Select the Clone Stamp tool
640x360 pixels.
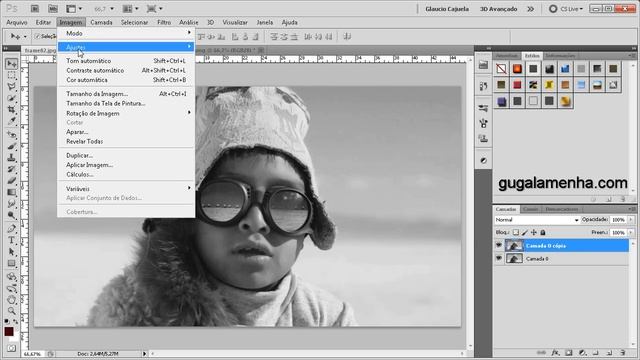pos(11,158)
